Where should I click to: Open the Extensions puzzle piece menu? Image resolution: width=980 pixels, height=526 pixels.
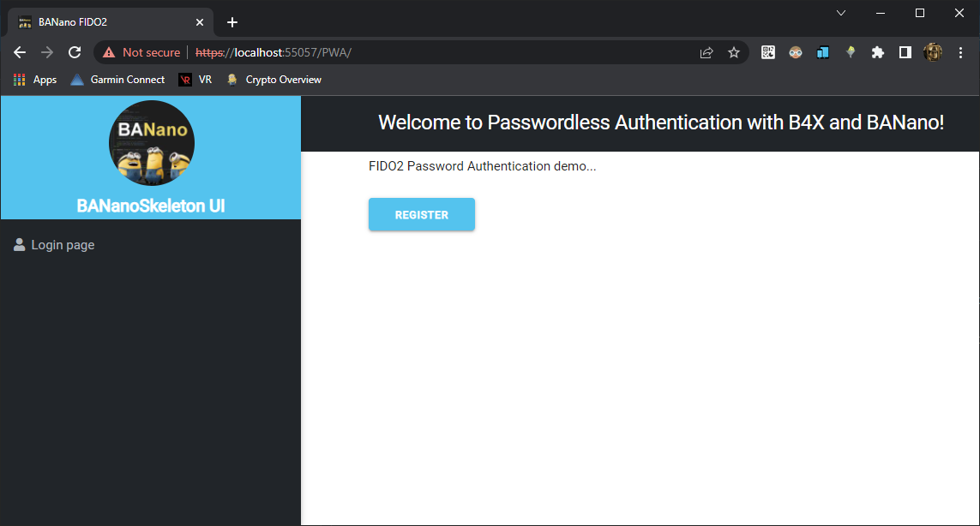(877, 52)
